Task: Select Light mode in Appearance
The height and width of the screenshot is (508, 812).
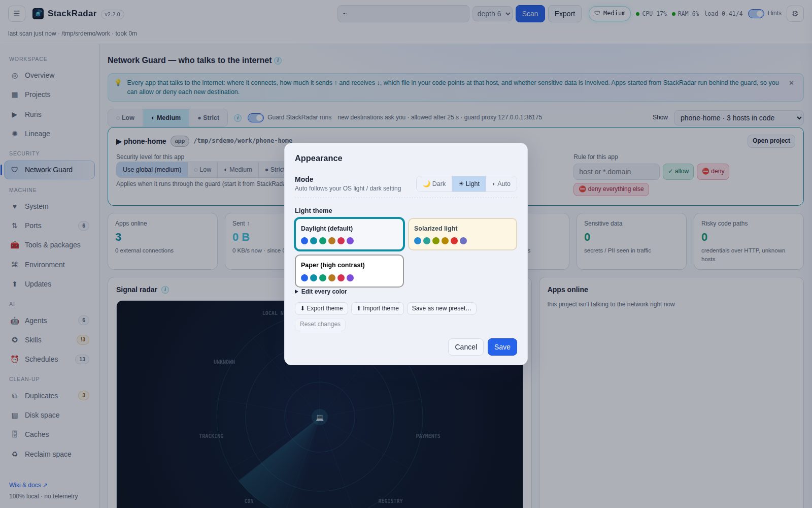Action: pyautogui.click(x=469, y=184)
